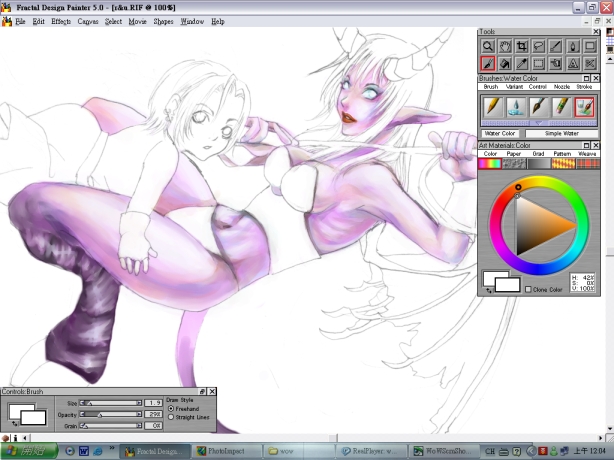The image size is (614, 460).
Task: Choose the Water drop brush icon
Action: pyautogui.click(x=516, y=106)
